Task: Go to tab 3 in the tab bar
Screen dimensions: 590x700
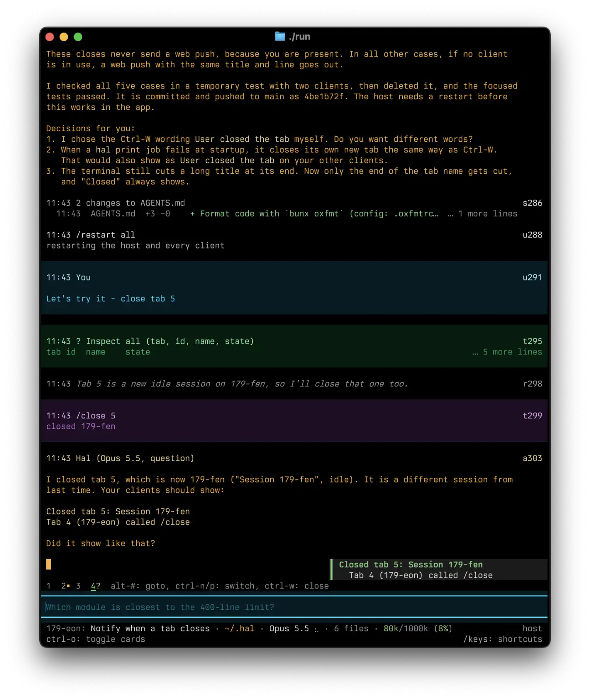Action: (78, 586)
